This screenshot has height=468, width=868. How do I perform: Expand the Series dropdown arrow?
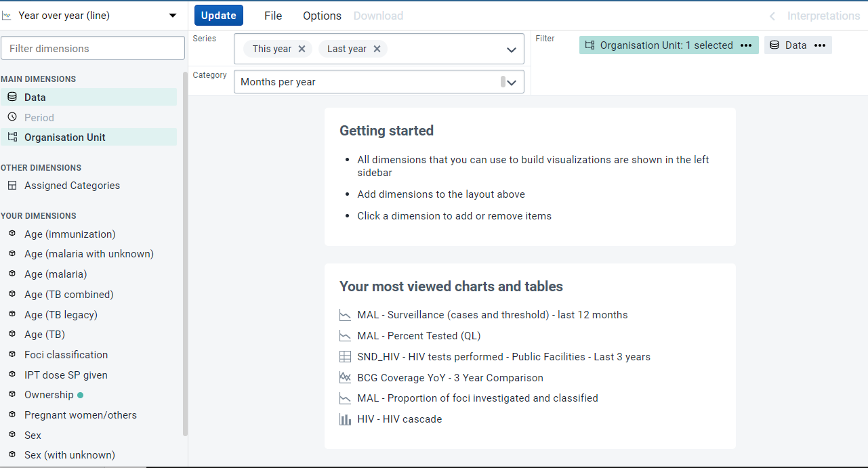click(511, 49)
